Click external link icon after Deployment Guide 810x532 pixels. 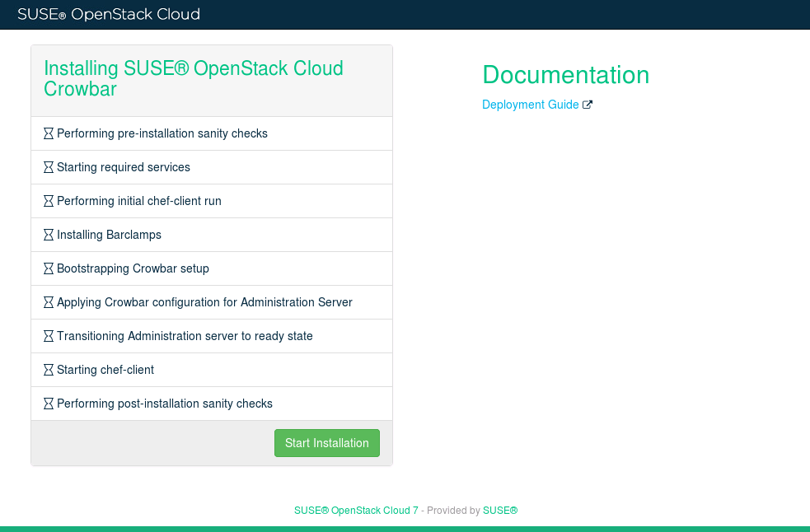click(588, 105)
